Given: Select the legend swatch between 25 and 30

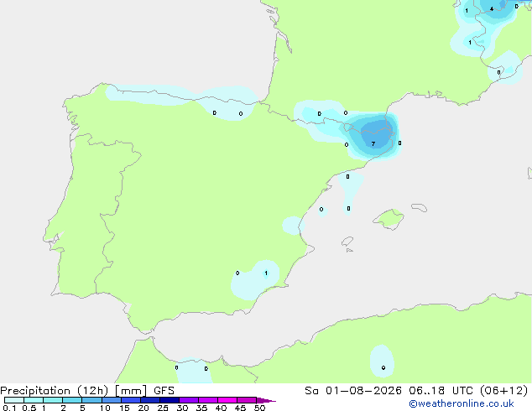Looking at the screenshot, I should point(170,400).
